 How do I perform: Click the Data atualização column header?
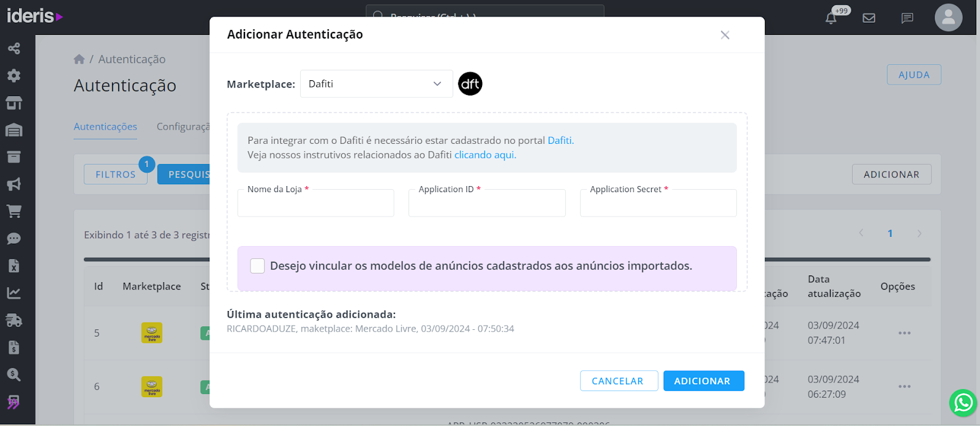pyautogui.click(x=834, y=286)
